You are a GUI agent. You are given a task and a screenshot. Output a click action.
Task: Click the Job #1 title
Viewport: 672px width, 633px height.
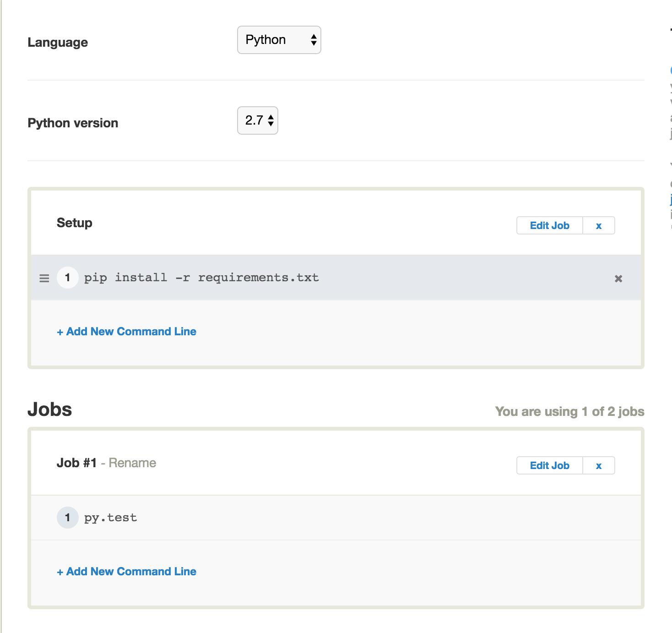[x=76, y=463]
